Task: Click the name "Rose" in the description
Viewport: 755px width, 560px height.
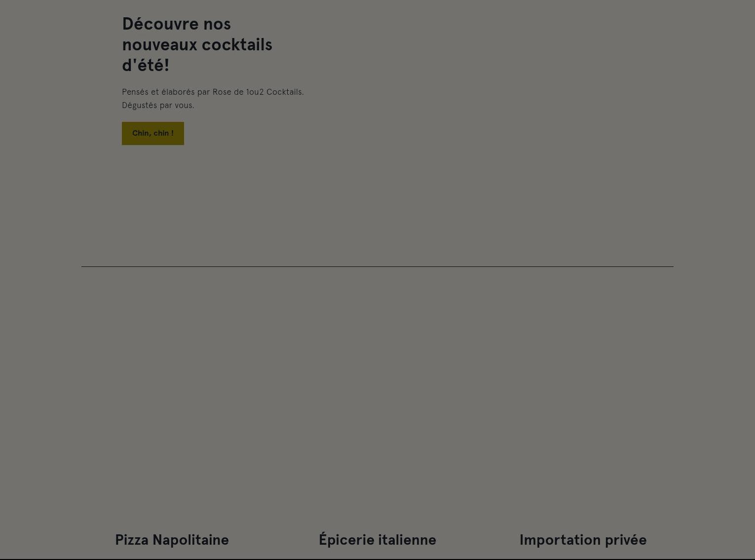Action: click(x=222, y=92)
